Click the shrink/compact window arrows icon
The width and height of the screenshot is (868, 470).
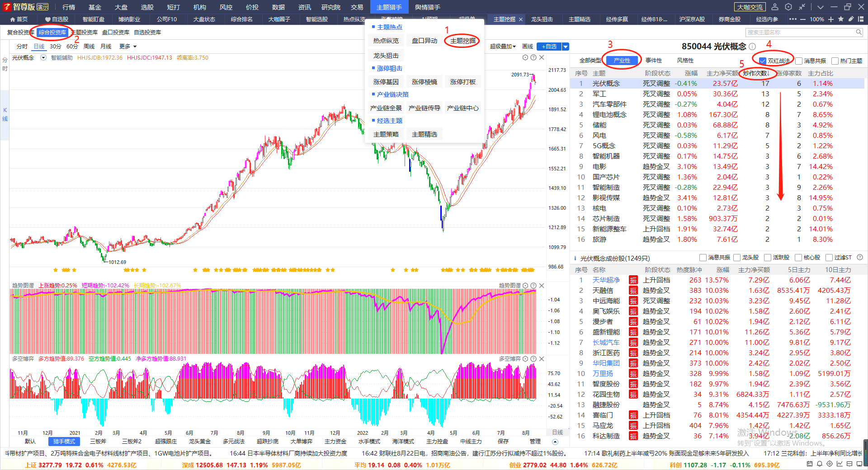pos(802,7)
